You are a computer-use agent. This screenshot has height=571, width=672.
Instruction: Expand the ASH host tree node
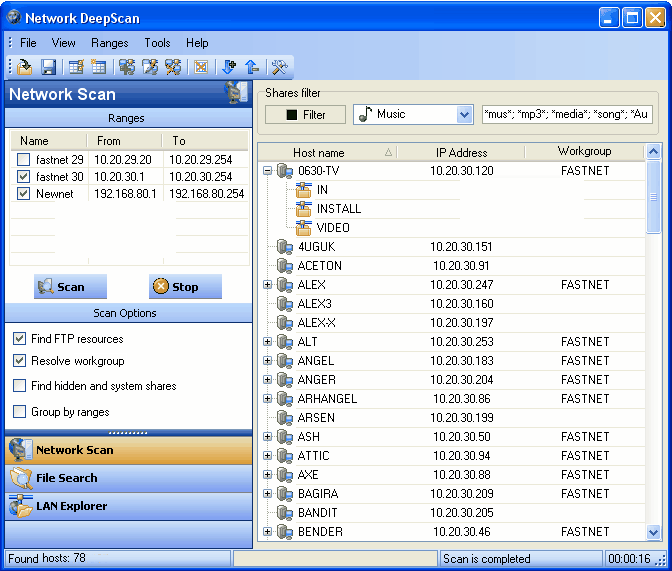[x=267, y=437]
